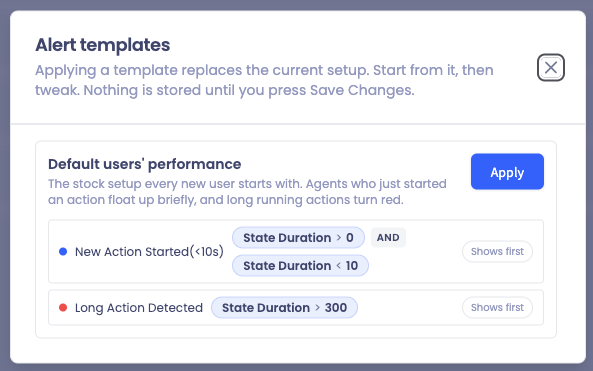Click the State Duration > 0 condition chip

coord(298,238)
